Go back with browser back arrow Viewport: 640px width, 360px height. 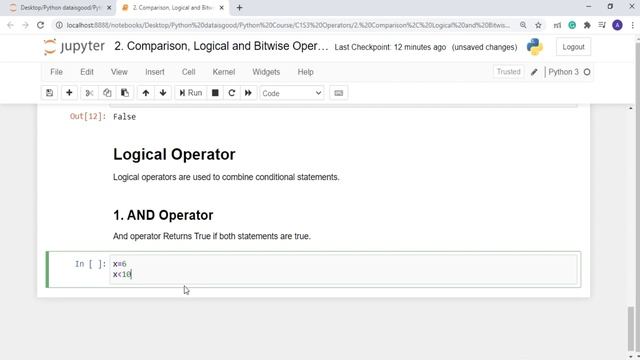[10, 25]
